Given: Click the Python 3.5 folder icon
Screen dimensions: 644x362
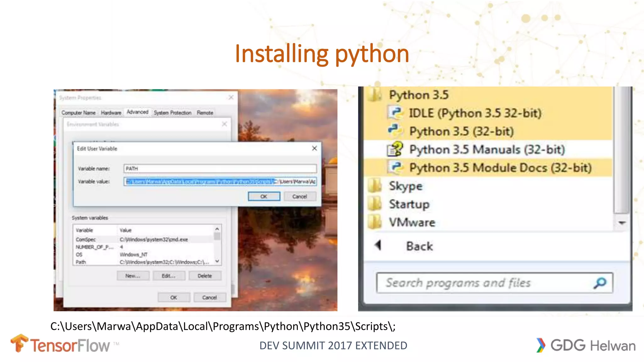Looking at the screenshot, I should pyautogui.click(x=375, y=94).
